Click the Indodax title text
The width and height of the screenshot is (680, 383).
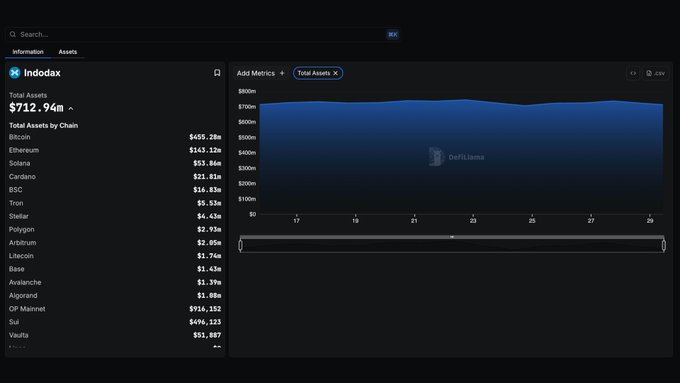point(42,73)
